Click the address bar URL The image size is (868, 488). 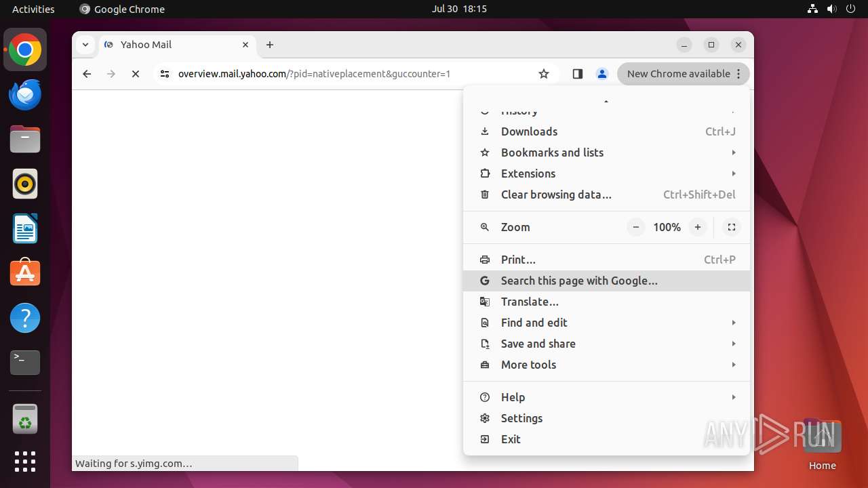[314, 74]
